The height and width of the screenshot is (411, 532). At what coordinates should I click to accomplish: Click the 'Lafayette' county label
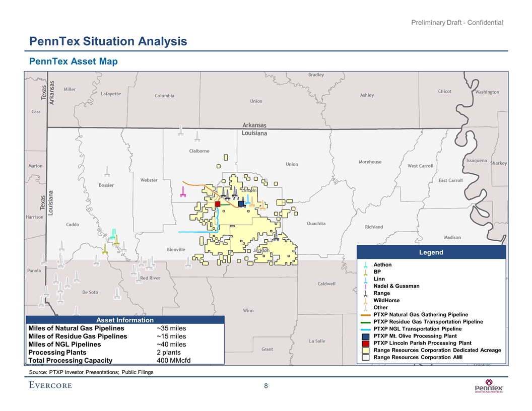[111, 94]
